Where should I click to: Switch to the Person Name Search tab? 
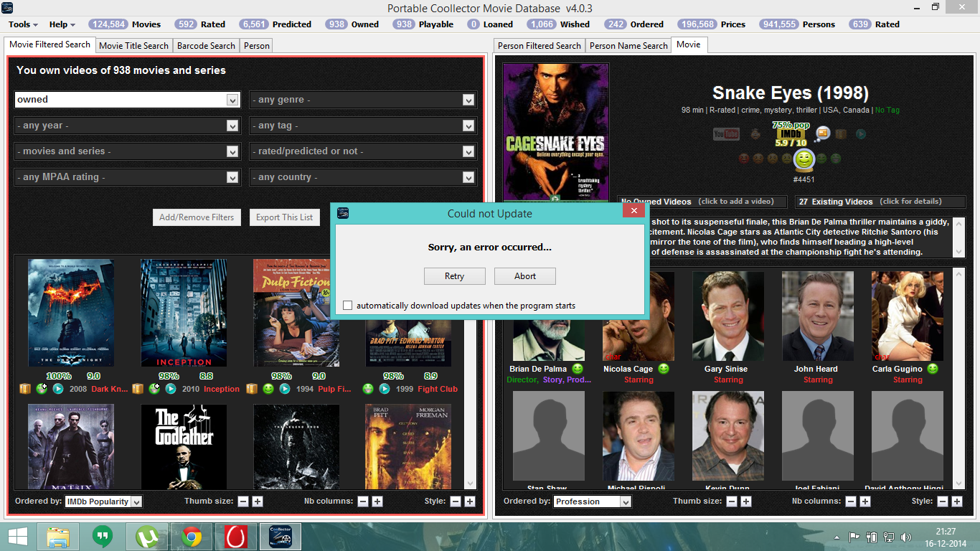628,45
